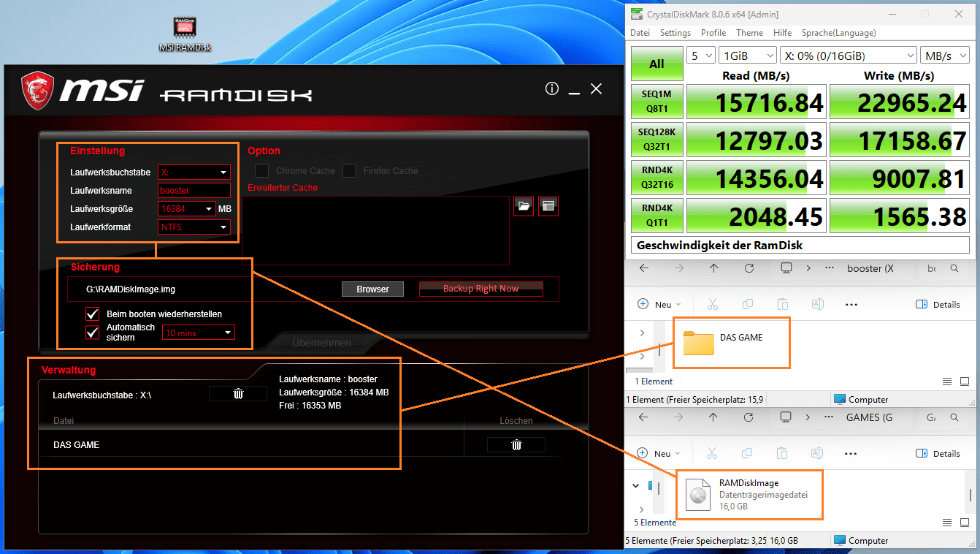Click Backup Right Now button
This screenshot has width=980, height=554.
(x=481, y=289)
